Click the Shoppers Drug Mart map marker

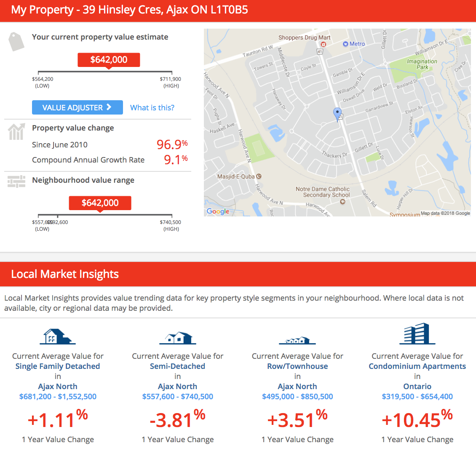[324, 44]
